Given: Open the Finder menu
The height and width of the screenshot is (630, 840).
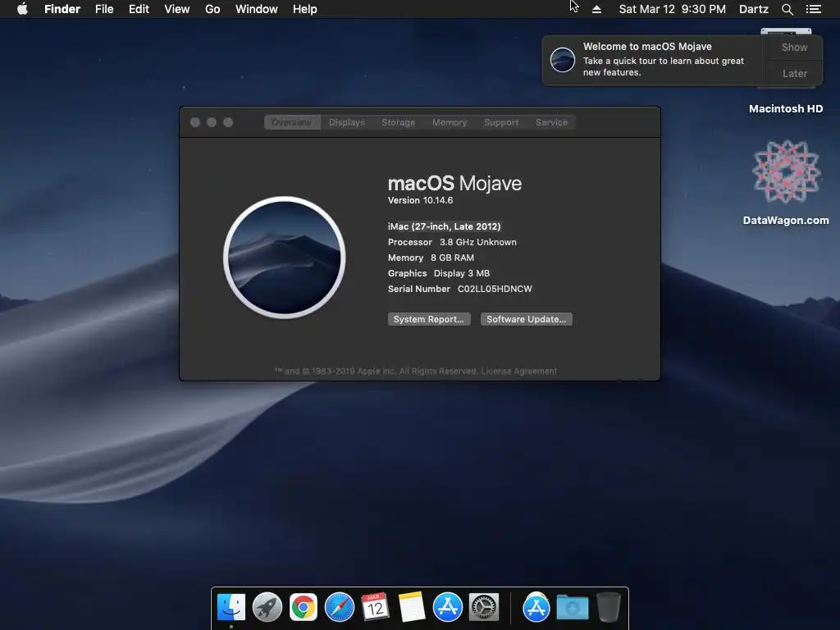Looking at the screenshot, I should pos(62,9).
